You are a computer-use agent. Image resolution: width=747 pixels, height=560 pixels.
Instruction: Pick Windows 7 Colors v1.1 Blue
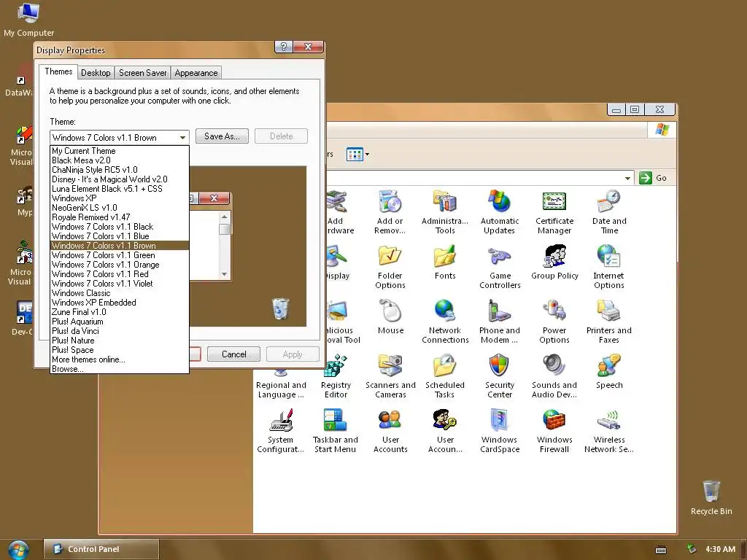point(120,236)
